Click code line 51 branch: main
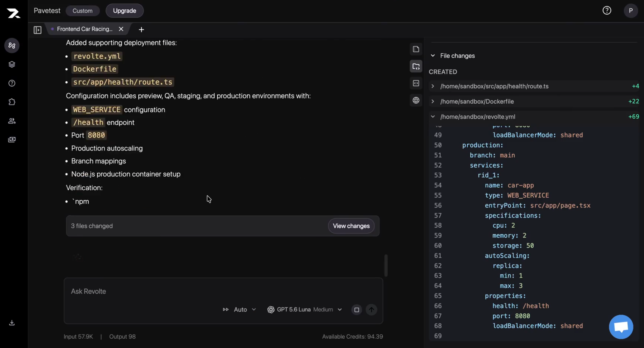The height and width of the screenshot is (348, 644). tap(492, 155)
